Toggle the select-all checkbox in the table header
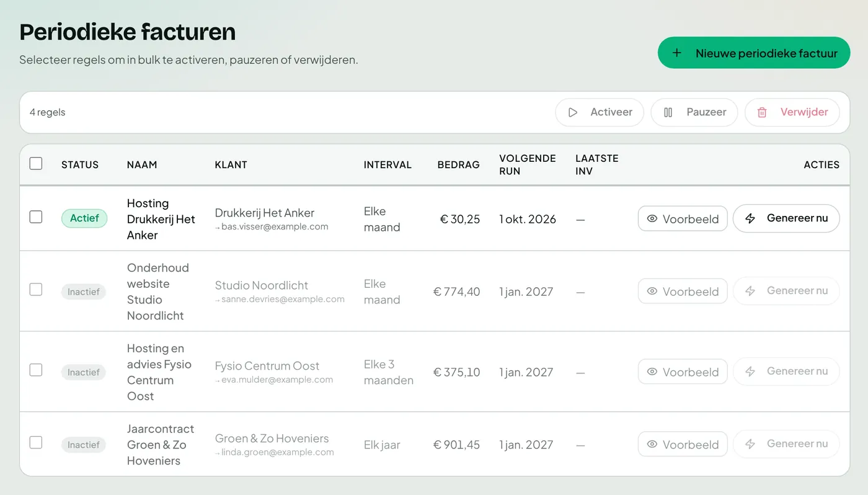Viewport: 868px width, 495px height. pos(36,163)
